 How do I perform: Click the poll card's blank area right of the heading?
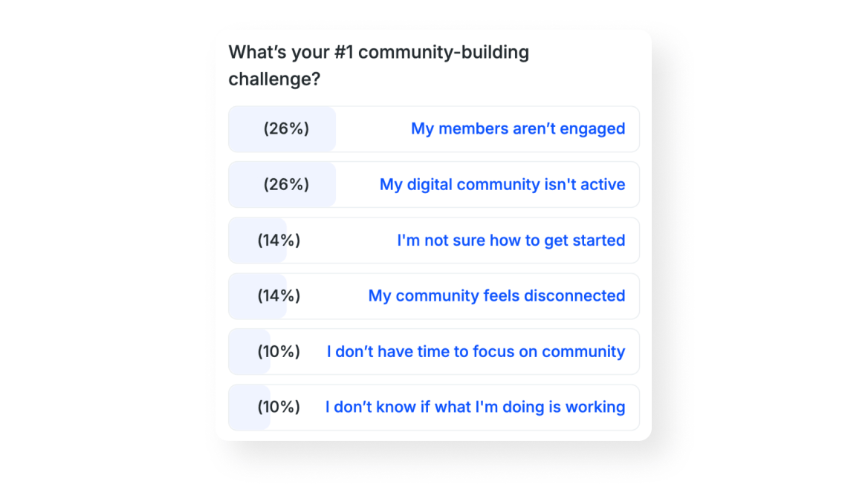tap(595, 65)
